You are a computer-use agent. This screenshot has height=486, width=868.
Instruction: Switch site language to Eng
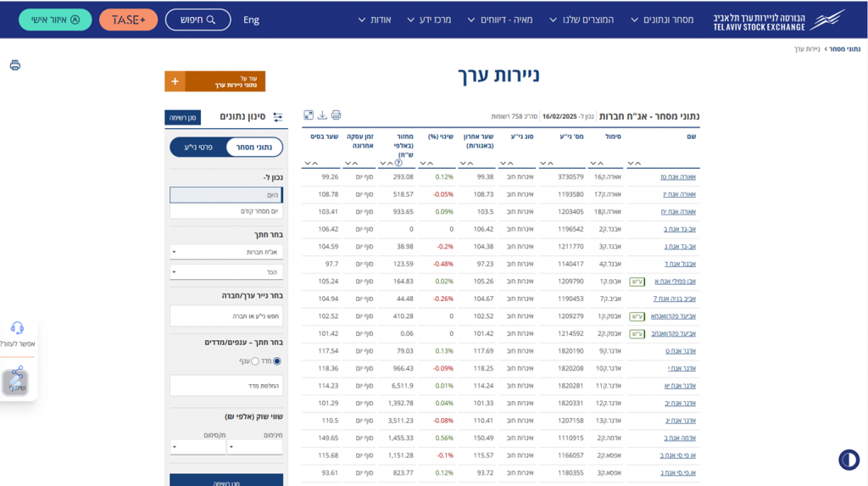(251, 20)
